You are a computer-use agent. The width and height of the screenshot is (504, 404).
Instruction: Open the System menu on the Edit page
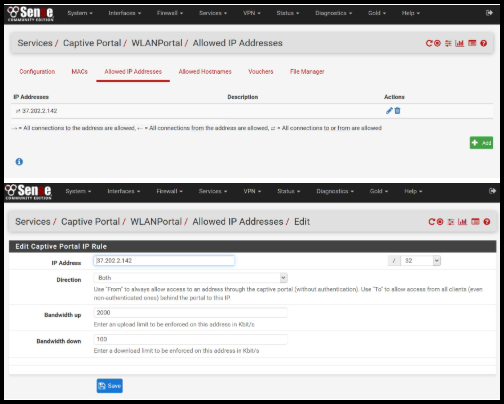[x=78, y=191]
